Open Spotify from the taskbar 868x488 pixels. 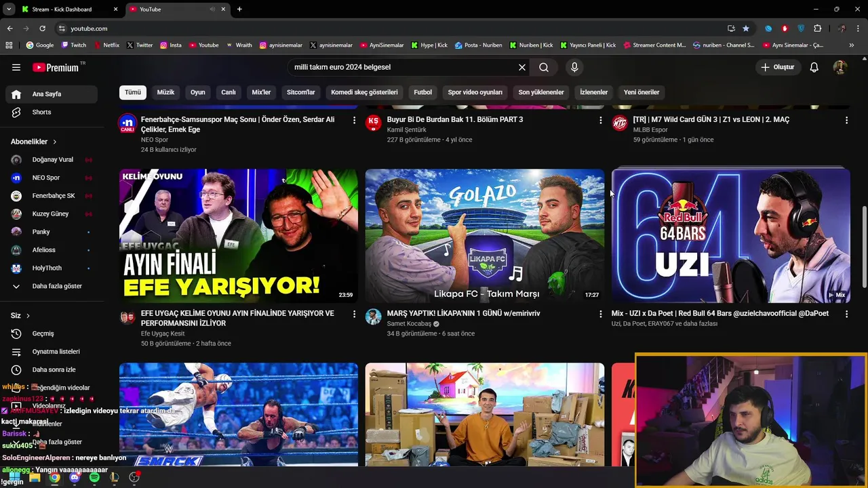coord(94,477)
